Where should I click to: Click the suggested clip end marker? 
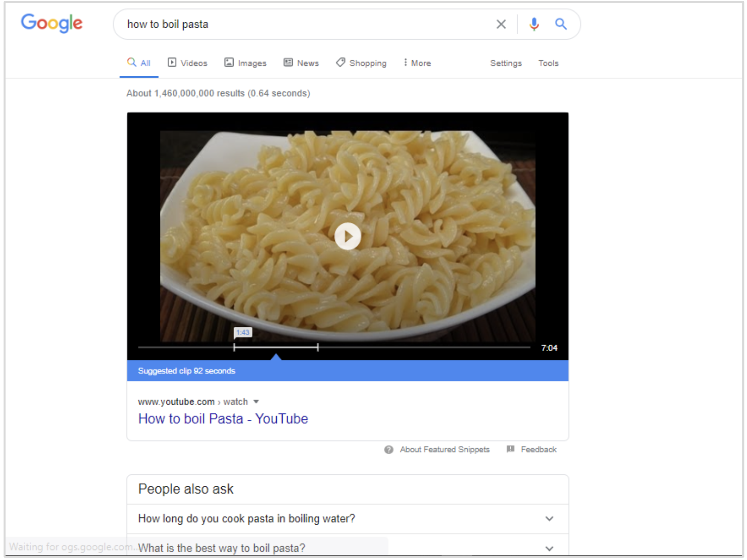coord(318,347)
